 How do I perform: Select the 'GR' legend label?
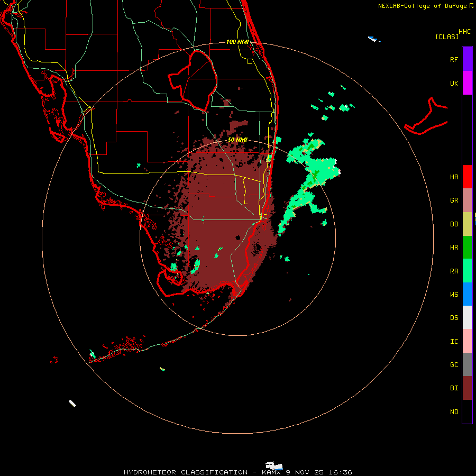[454, 200]
